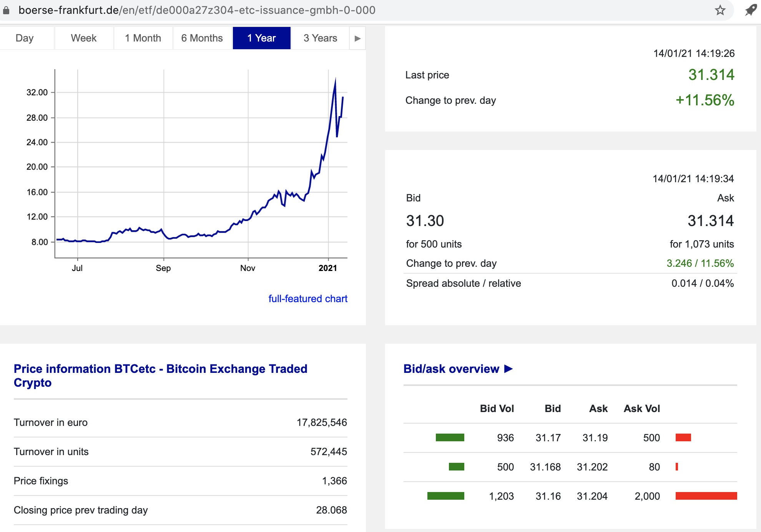The image size is (761, 532).
Task: Click the 'for 500 units' text
Action: pos(434,244)
